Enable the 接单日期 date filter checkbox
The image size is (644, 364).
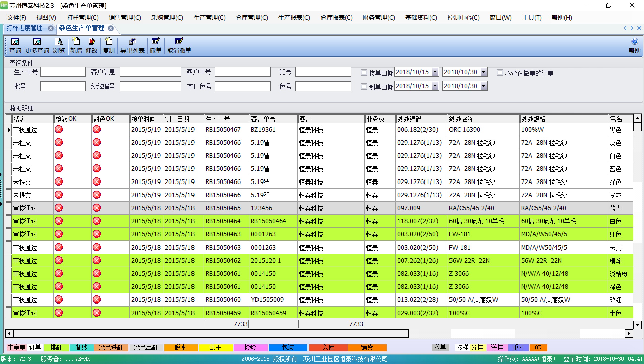click(x=364, y=72)
